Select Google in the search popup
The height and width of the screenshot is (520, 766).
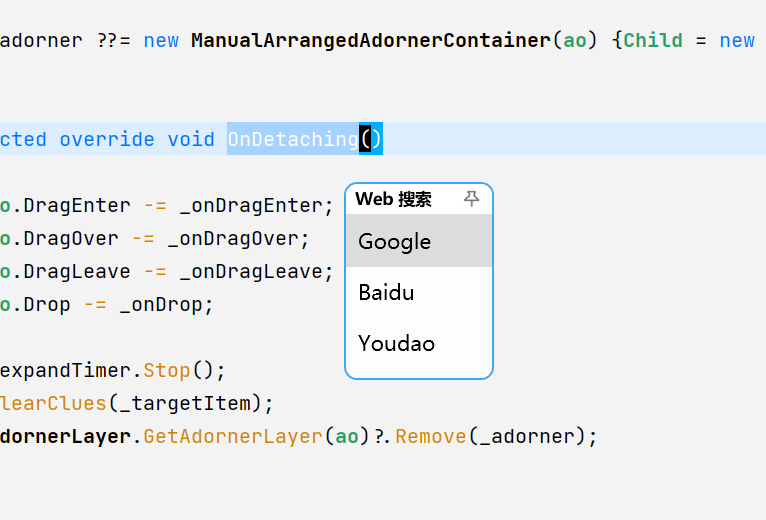419,241
